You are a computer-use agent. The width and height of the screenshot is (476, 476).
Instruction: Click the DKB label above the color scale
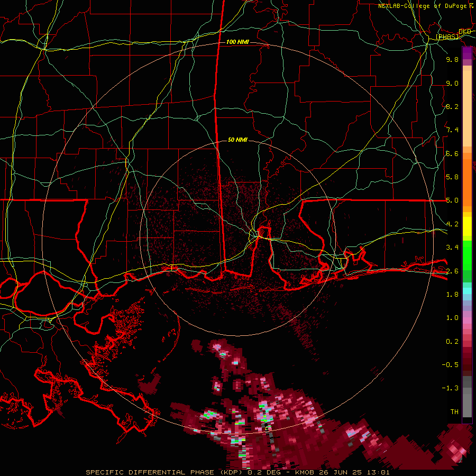(464, 32)
